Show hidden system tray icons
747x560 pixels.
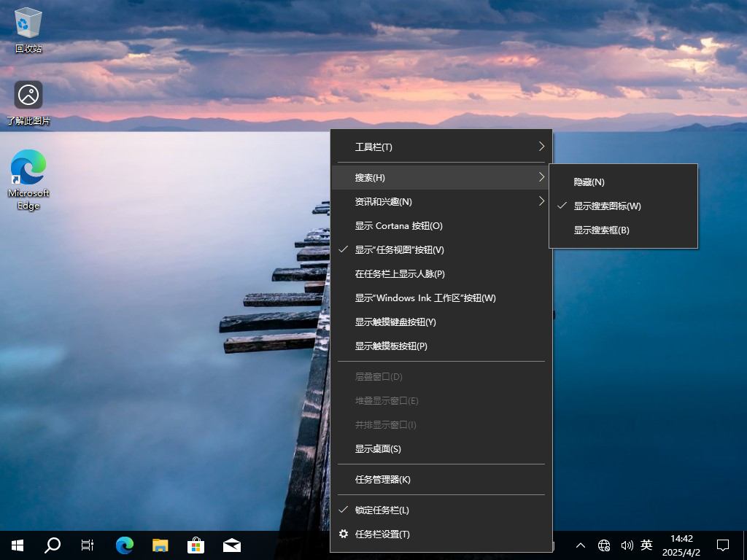581,545
